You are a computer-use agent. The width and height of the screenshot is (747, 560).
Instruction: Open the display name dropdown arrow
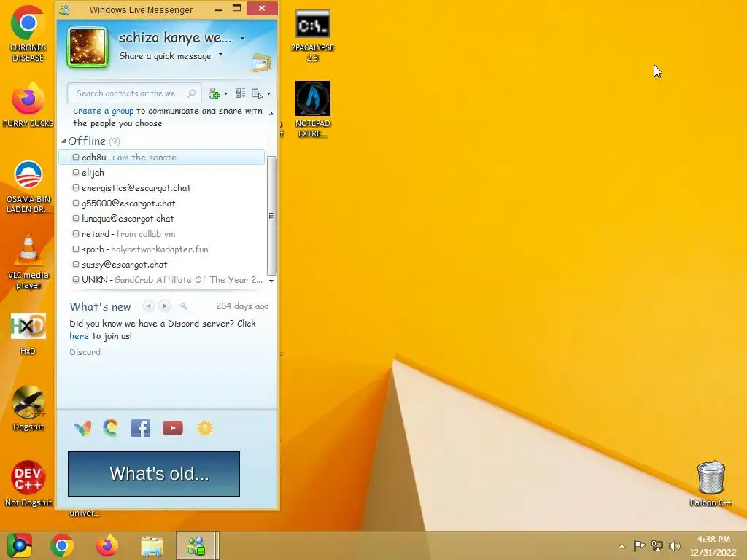click(242, 38)
